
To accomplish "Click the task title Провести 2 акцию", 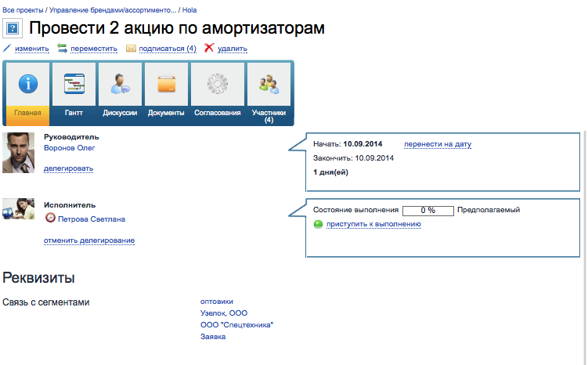I will [177, 28].
